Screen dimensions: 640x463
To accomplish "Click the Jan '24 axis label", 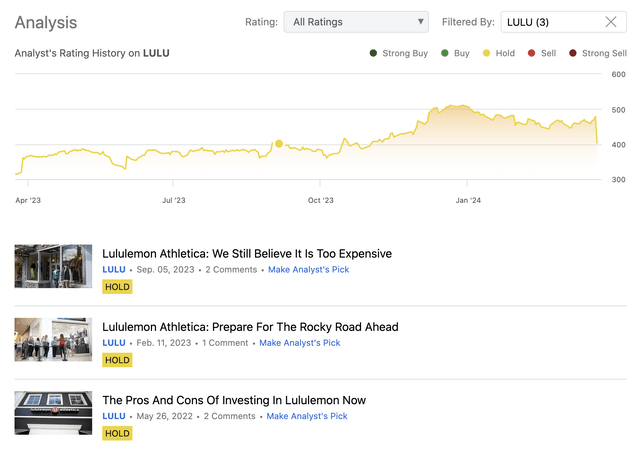I will (x=468, y=200).
